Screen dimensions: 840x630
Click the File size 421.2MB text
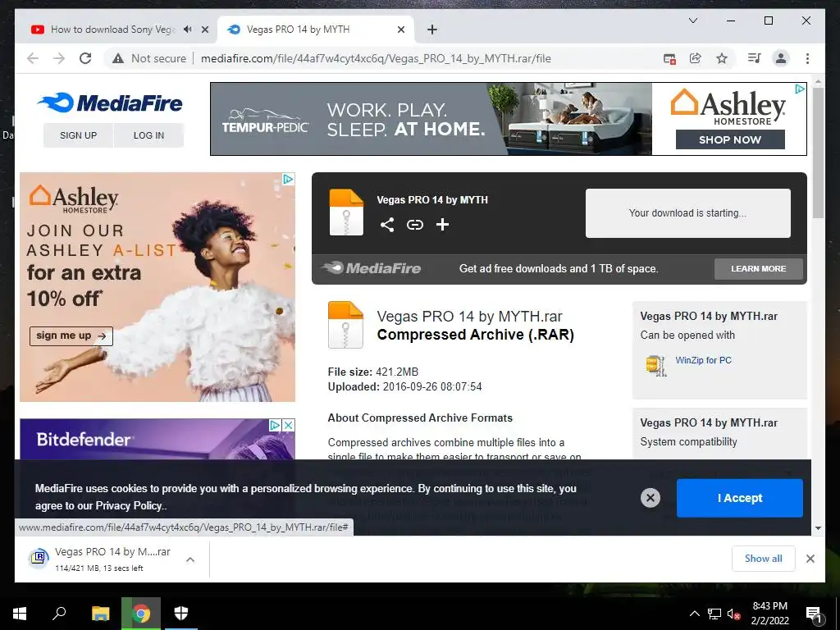coord(373,372)
